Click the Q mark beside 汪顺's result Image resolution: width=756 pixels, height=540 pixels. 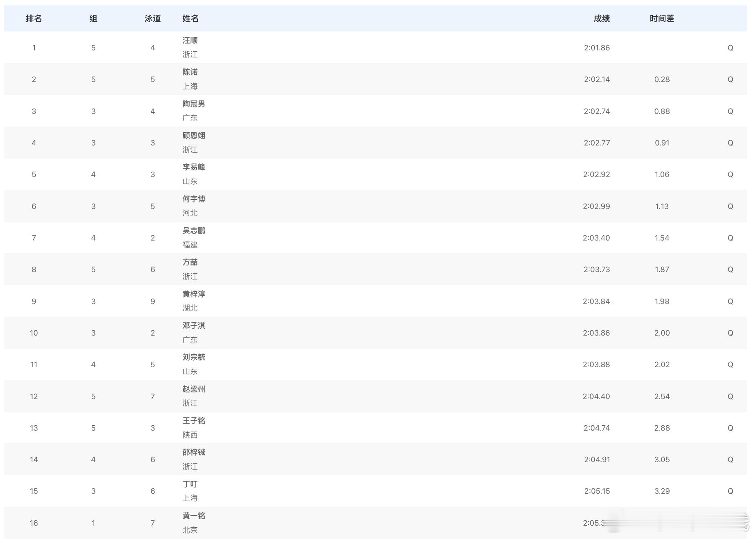pos(731,48)
